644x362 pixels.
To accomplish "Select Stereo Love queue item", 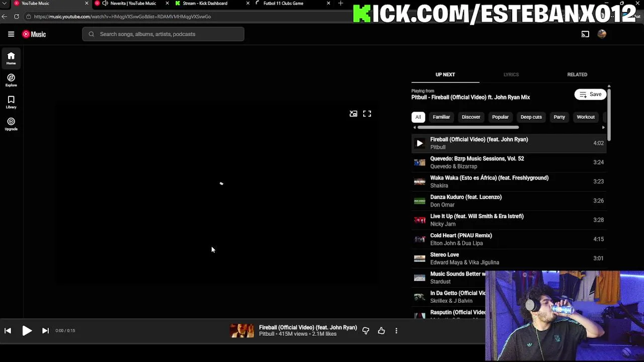I will (509, 258).
